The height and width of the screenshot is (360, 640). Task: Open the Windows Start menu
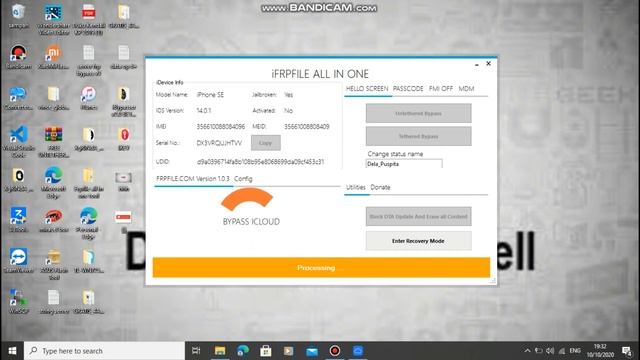pyautogui.click(x=12, y=351)
